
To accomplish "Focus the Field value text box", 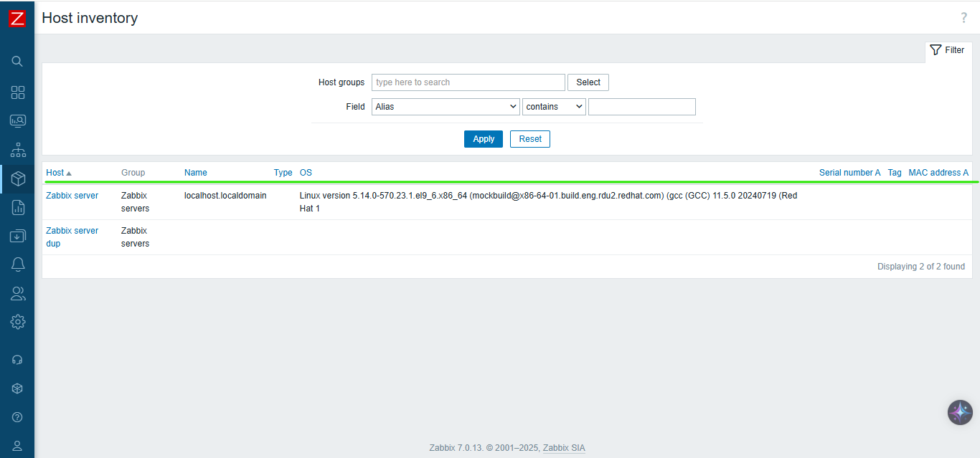I will coord(642,107).
